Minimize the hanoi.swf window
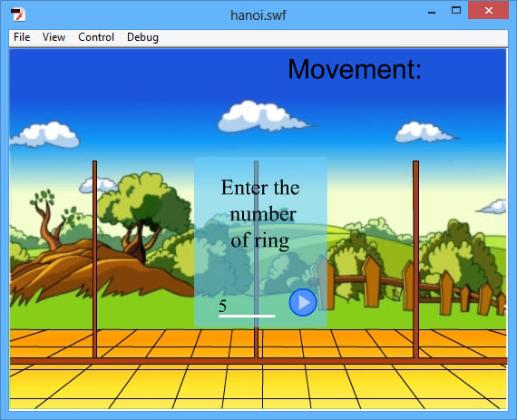517x420 pixels. [x=432, y=11]
